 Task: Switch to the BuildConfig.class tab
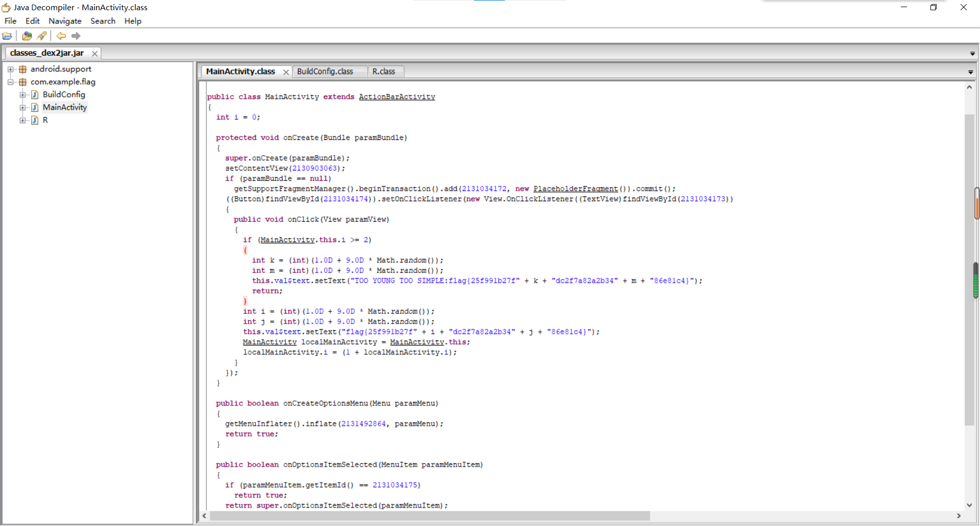pos(325,71)
